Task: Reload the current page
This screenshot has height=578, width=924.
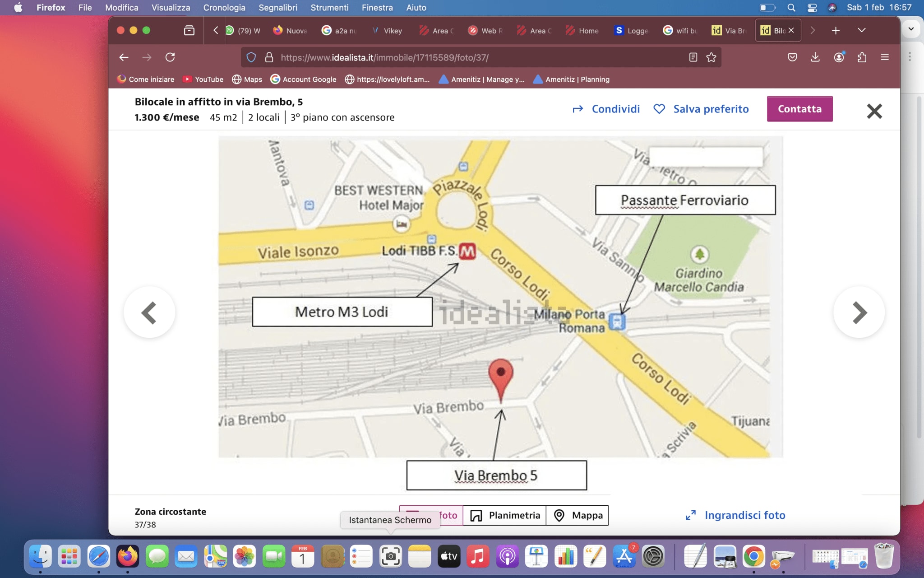Action: coord(170,57)
